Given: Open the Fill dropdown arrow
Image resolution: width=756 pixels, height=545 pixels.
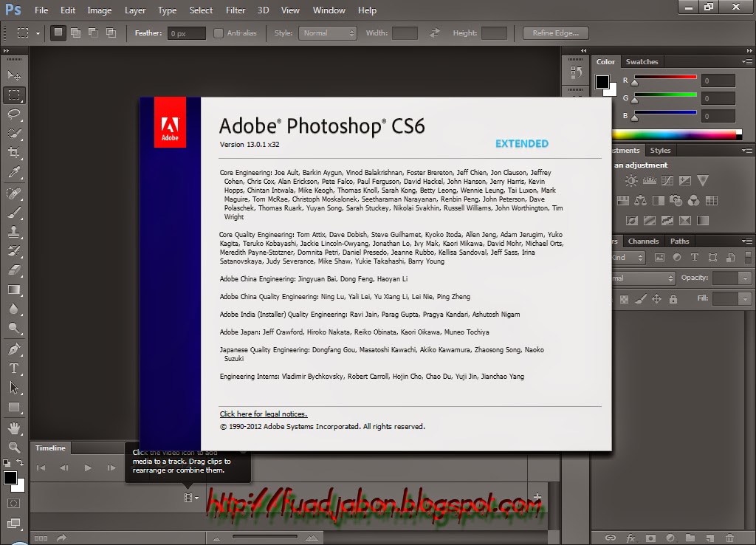Looking at the screenshot, I should tap(746, 299).
